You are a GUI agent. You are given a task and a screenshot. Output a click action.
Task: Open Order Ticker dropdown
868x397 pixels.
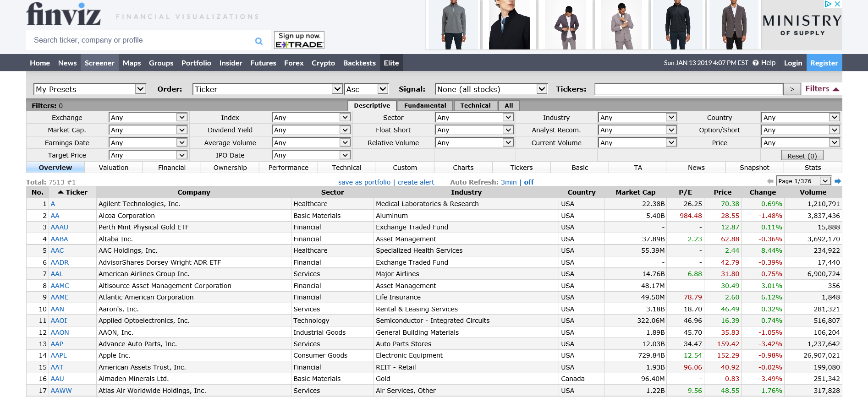tap(268, 89)
